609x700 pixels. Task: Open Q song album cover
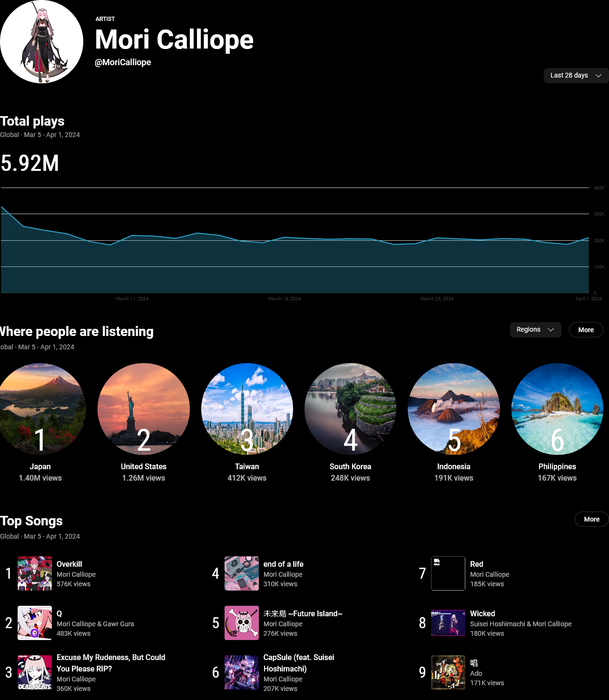35,623
